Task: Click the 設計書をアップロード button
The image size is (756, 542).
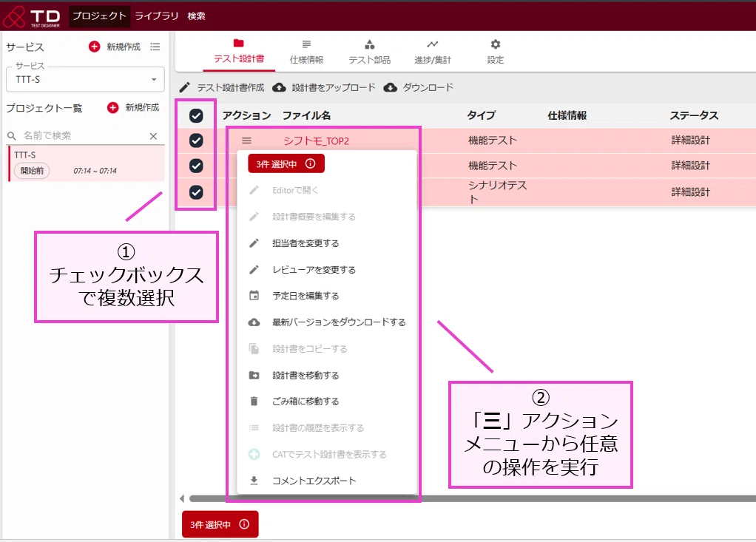Action: [x=324, y=88]
